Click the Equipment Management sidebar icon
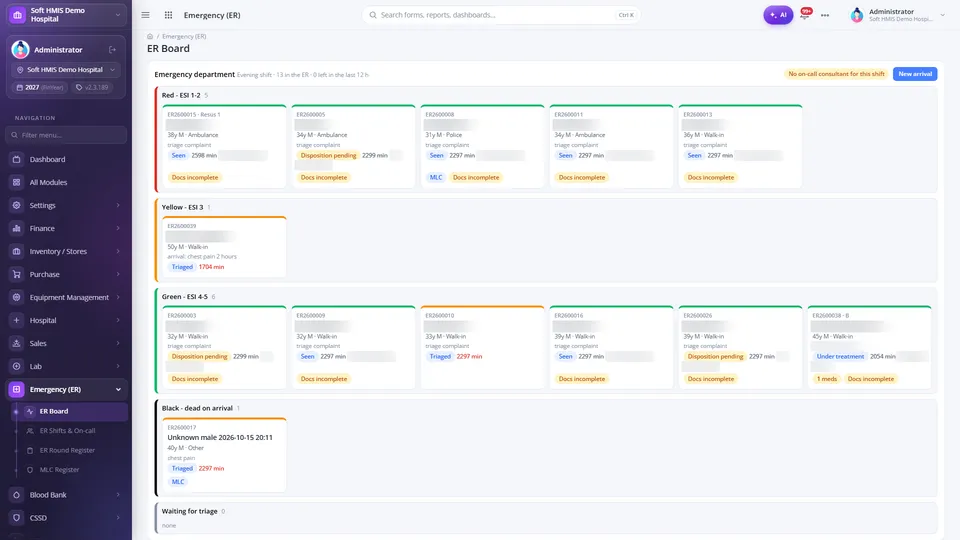 click(x=17, y=297)
